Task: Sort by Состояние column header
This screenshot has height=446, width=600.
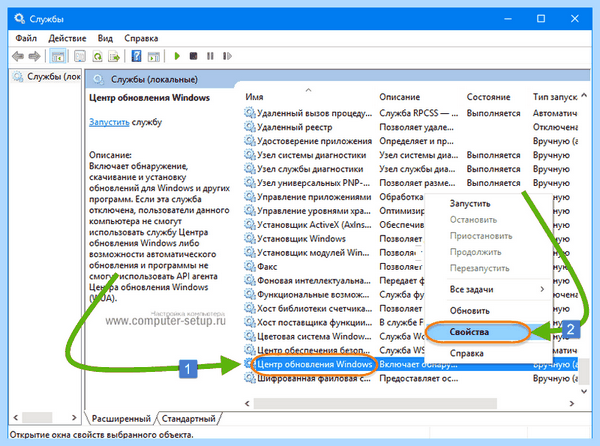Action: pos(488,97)
